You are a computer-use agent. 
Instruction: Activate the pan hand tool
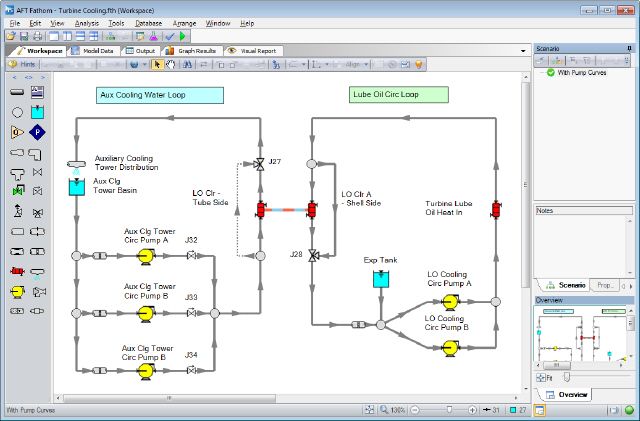[x=170, y=64]
